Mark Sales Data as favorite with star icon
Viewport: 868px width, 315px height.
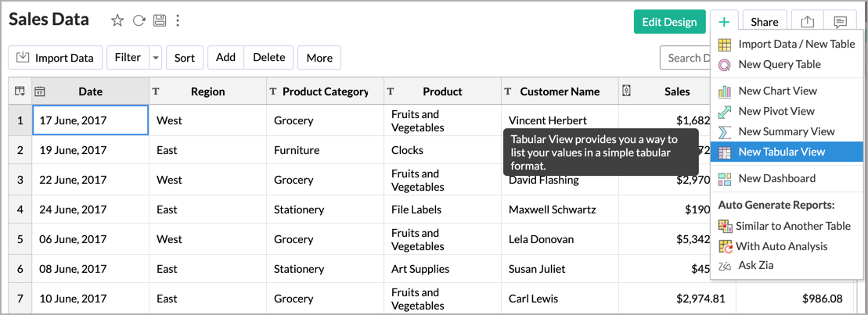[x=117, y=21]
